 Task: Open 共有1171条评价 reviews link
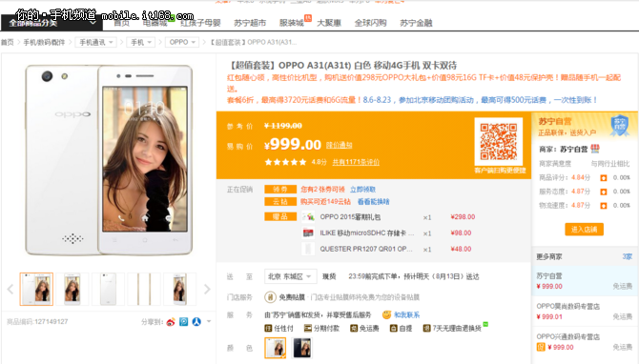(x=356, y=162)
